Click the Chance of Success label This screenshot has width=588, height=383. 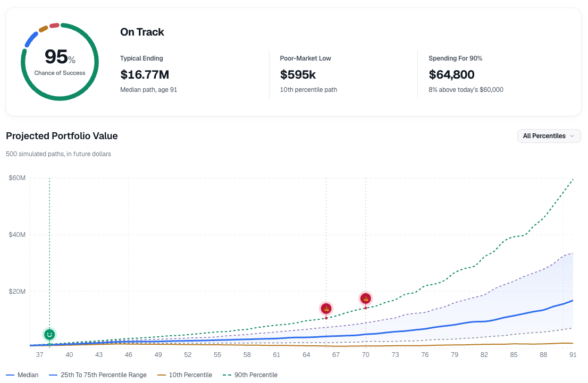pyautogui.click(x=60, y=73)
